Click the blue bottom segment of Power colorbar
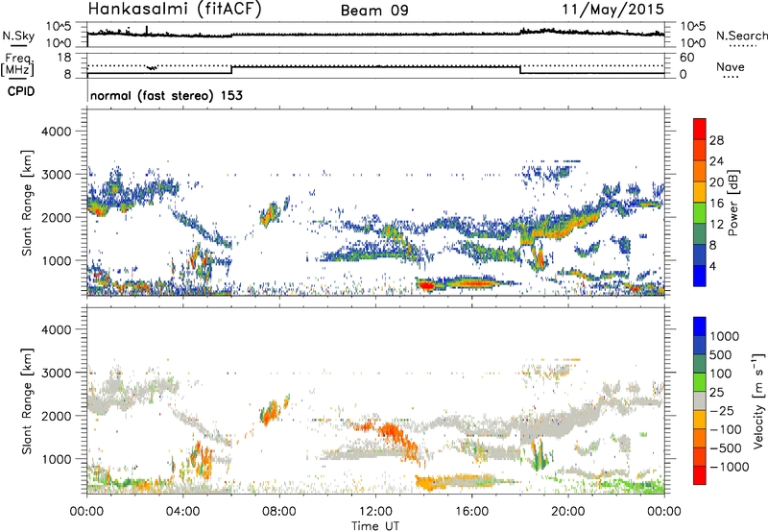Screen dimensions: 768x532 tap(700, 276)
